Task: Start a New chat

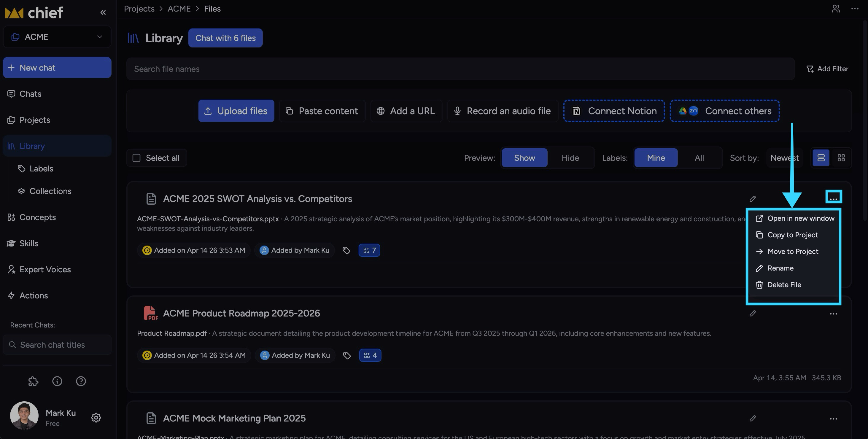Action: click(x=57, y=68)
